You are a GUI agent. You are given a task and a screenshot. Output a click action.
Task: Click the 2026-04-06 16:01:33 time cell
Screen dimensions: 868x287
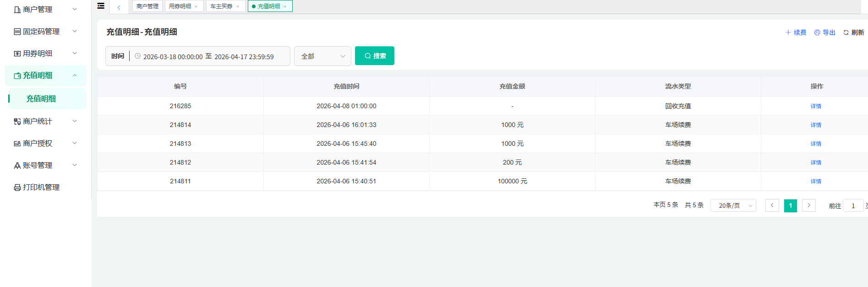(346, 125)
